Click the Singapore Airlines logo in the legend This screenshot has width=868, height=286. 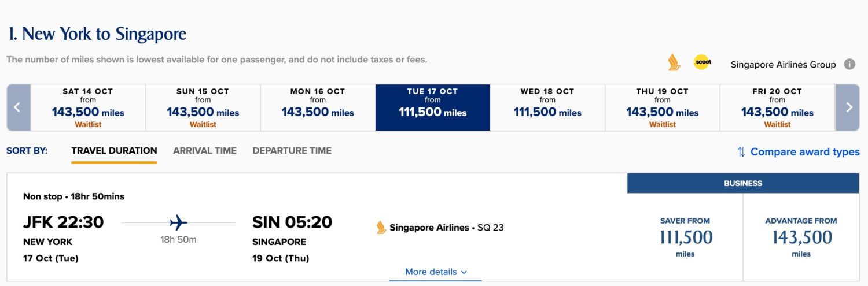pyautogui.click(x=674, y=63)
